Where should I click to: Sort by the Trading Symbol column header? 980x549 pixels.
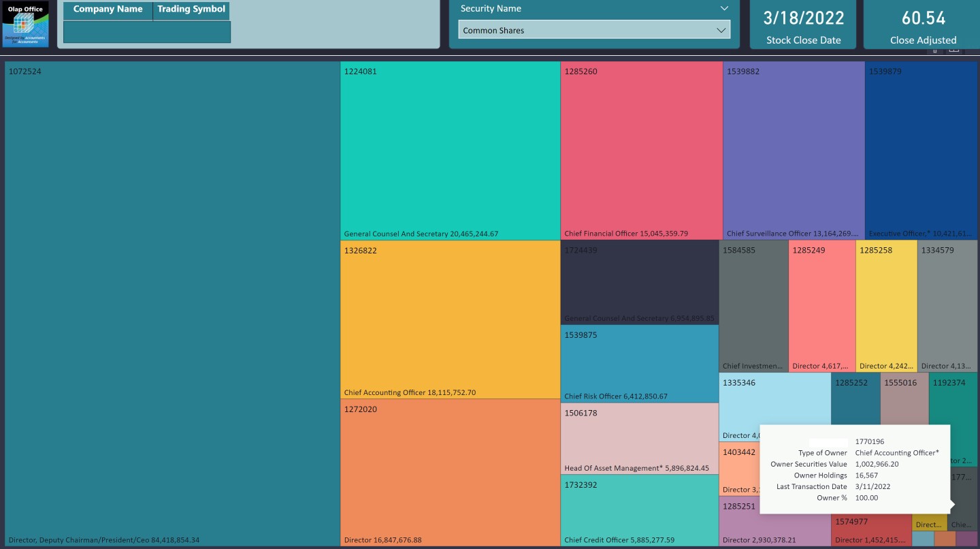(x=191, y=10)
